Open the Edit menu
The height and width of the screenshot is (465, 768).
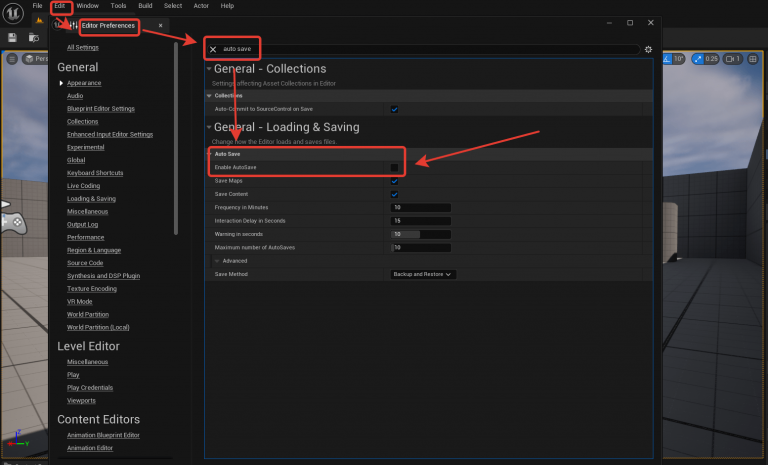[x=60, y=6]
